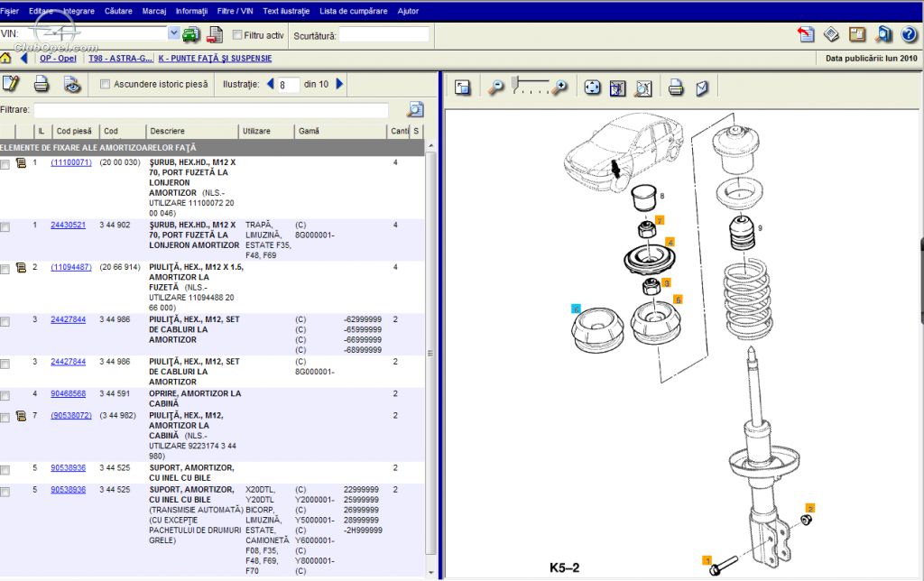
Task: Open the book icon without magnifier, top-right
Action: [x=857, y=35]
